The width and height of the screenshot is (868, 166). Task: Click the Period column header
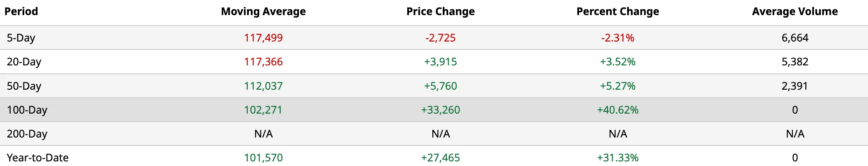click(21, 11)
